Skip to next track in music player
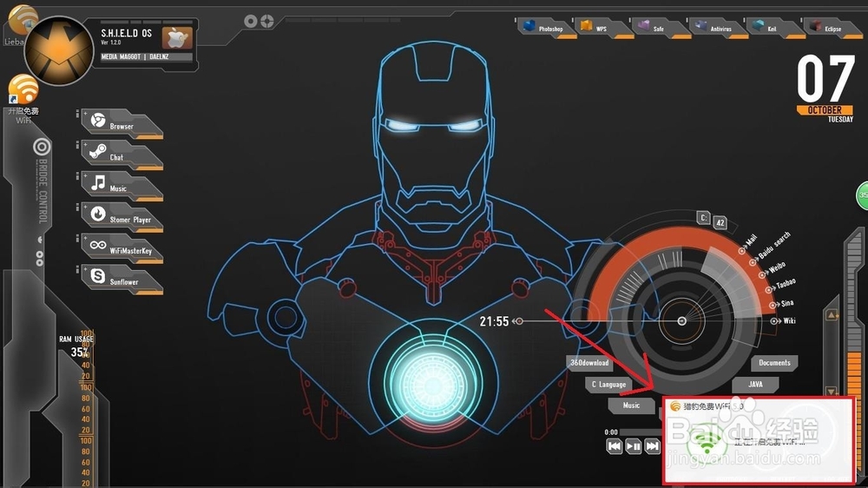Image resolution: width=868 pixels, height=488 pixels. coord(653,446)
